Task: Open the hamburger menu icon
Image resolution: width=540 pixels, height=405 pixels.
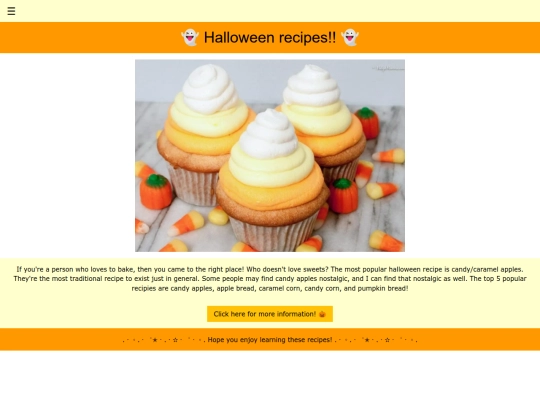Action: coord(11,11)
